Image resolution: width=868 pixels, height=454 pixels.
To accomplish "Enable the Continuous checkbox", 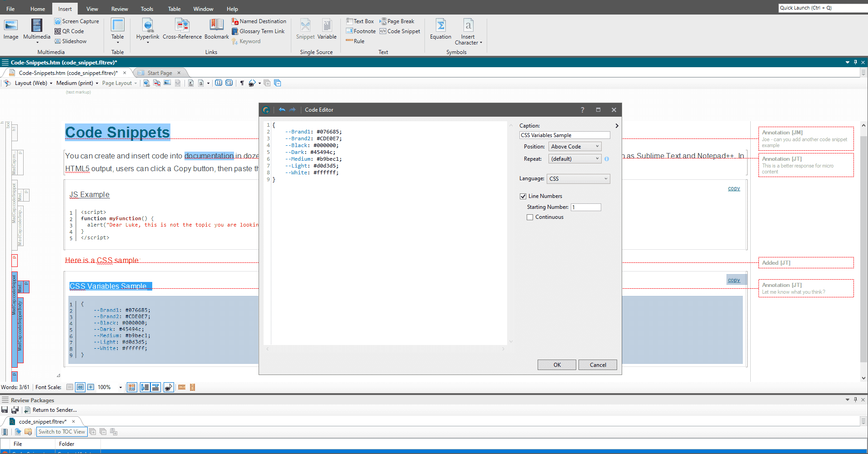I will point(530,217).
